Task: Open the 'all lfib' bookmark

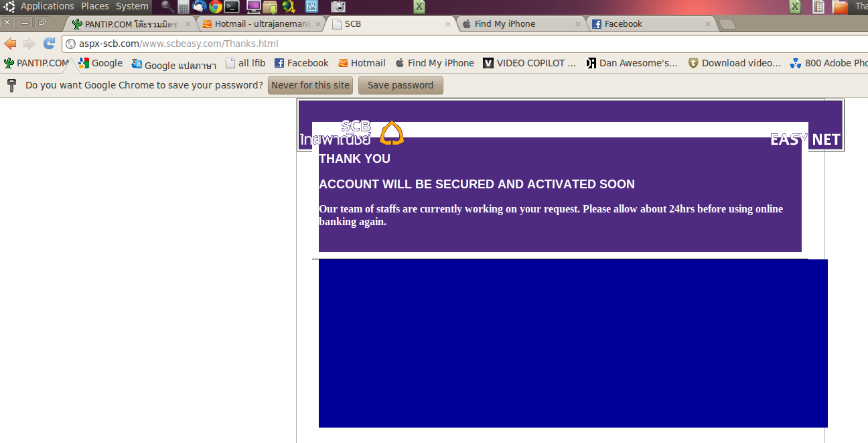Action: (x=245, y=63)
